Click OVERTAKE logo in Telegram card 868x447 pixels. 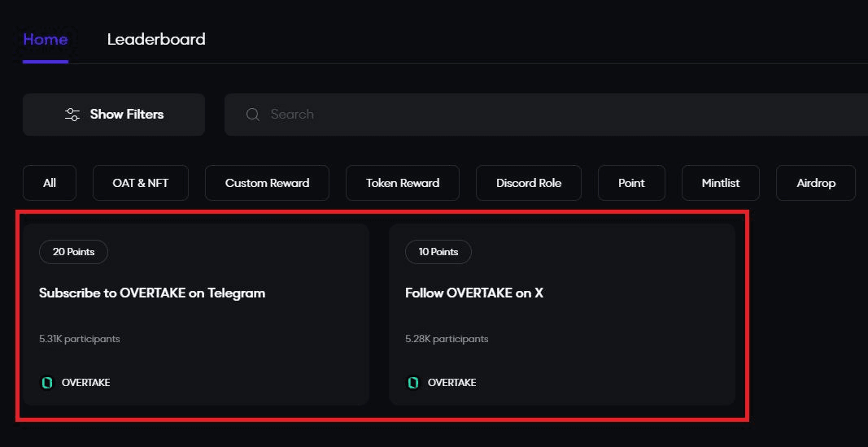pyautogui.click(x=48, y=383)
